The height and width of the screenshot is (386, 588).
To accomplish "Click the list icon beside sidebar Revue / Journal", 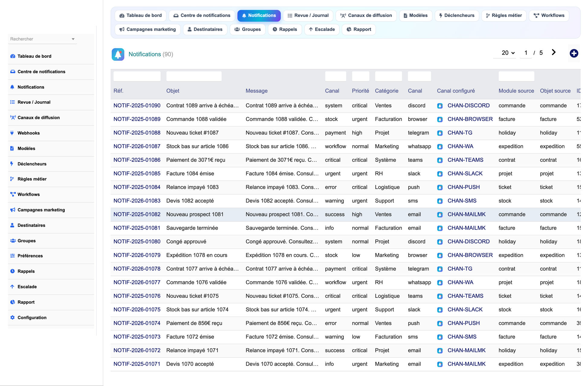I will (x=12, y=102).
